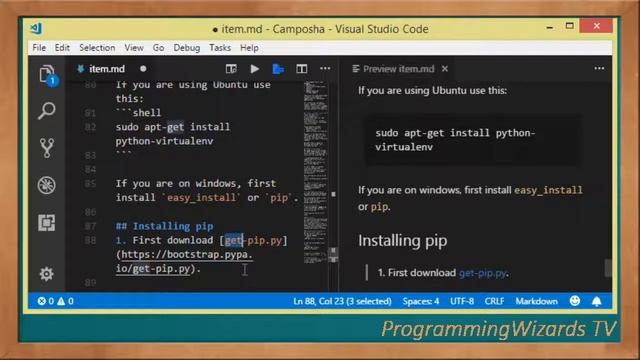Open the Edit menu
640x360 pixels.
62,48
